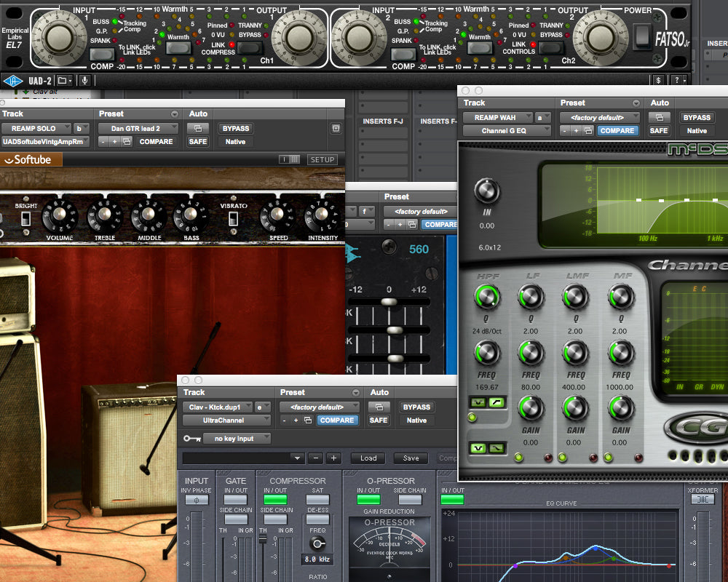Engage BYPASS on the Channel G EQ plugin
Viewport: 728px width, 582px height.
697,117
